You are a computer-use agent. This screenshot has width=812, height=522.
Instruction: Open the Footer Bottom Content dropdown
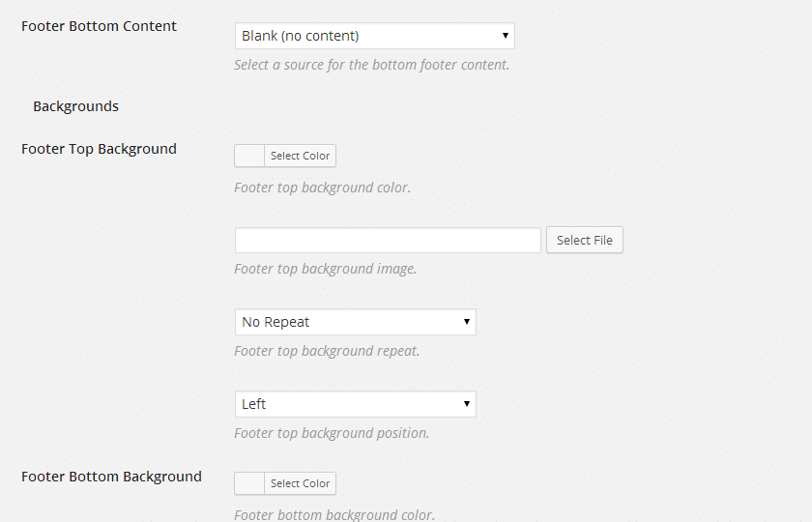click(x=375, y=36)
